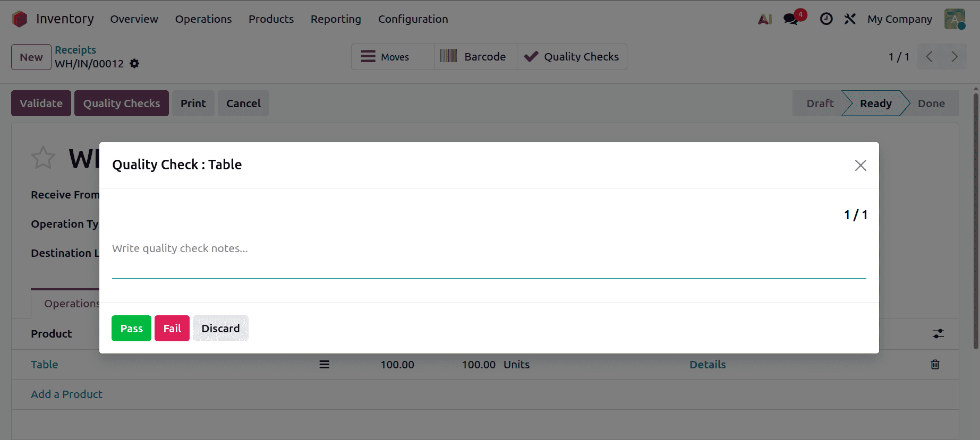
Task: Click in the quality check notes field
Action: coord(489,258)
